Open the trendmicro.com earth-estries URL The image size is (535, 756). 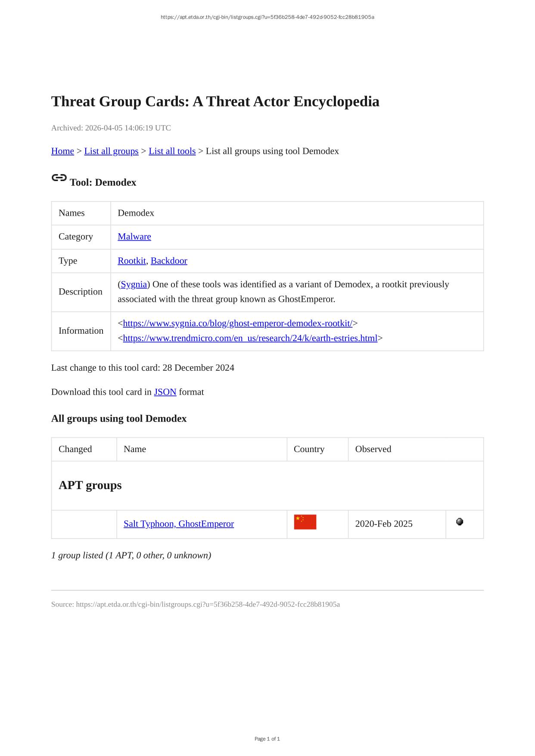pos(250,338)
